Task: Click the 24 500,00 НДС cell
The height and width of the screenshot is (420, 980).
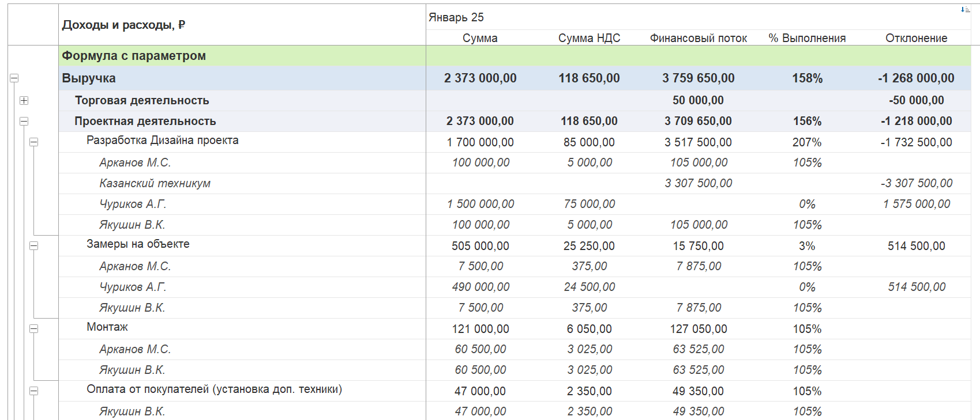Action: point(589,287)
